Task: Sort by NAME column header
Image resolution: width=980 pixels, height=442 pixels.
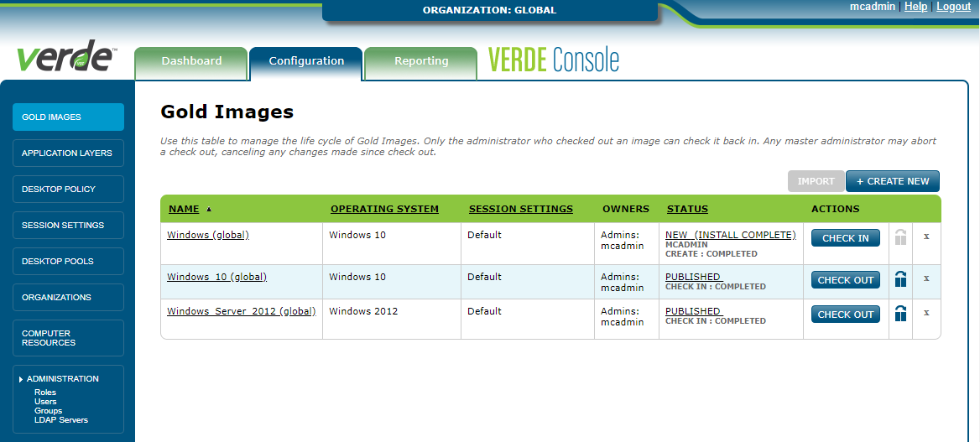Action: click(x=184, y=209)
